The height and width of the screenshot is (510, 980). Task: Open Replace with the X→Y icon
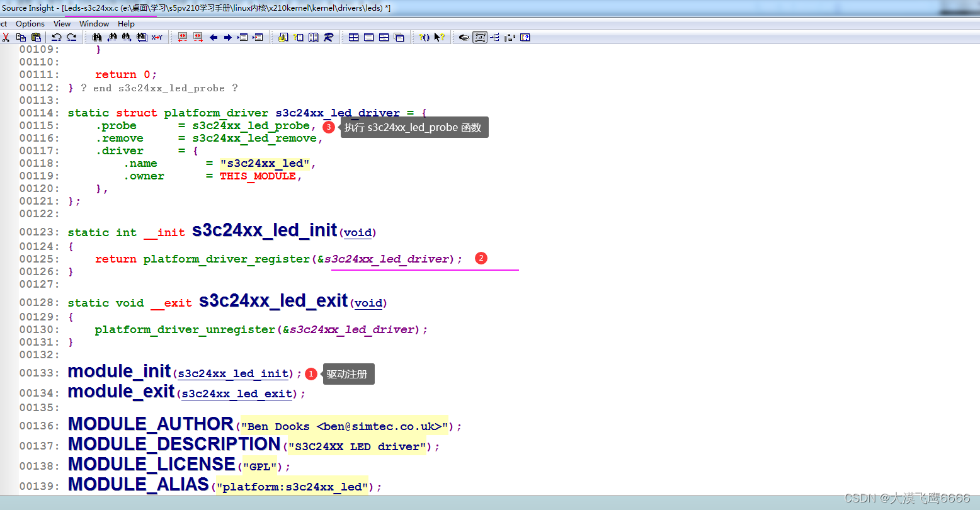click(157, 37)
